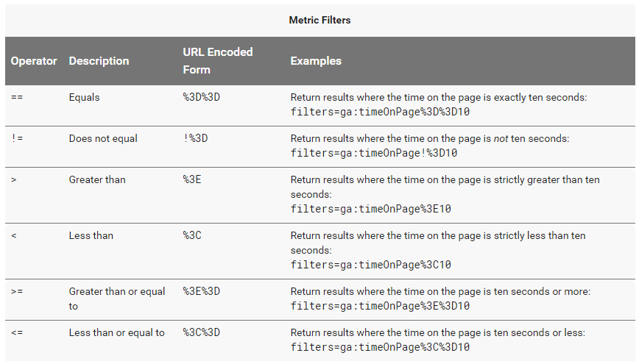Click the code filters=ga:timeOnPage%3D%3D10
639x364 pixels.
(380, 112)
